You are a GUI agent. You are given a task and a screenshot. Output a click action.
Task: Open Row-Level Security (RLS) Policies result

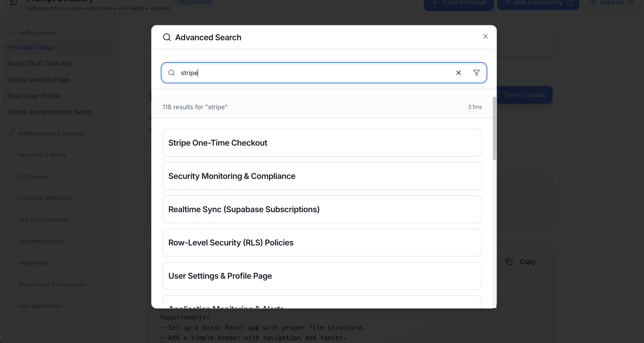322,242
